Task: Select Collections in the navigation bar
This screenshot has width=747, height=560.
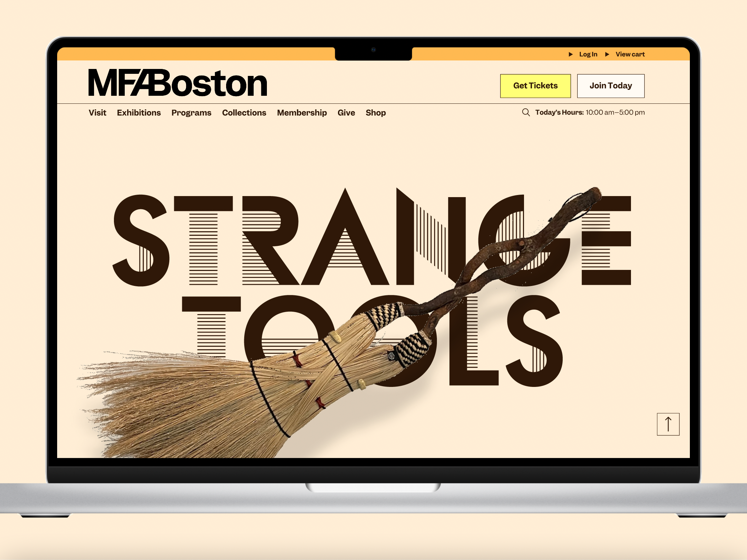Action: 244,113
